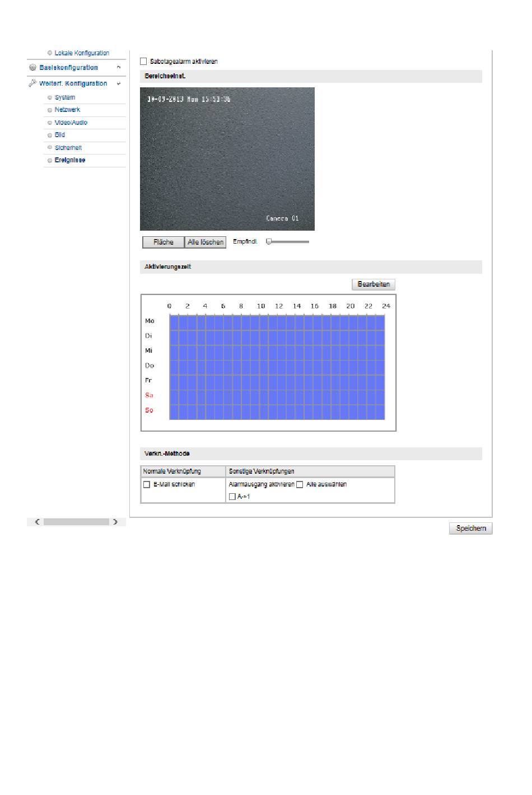Click the Bearbeiten schedule button

coord(374,284)
